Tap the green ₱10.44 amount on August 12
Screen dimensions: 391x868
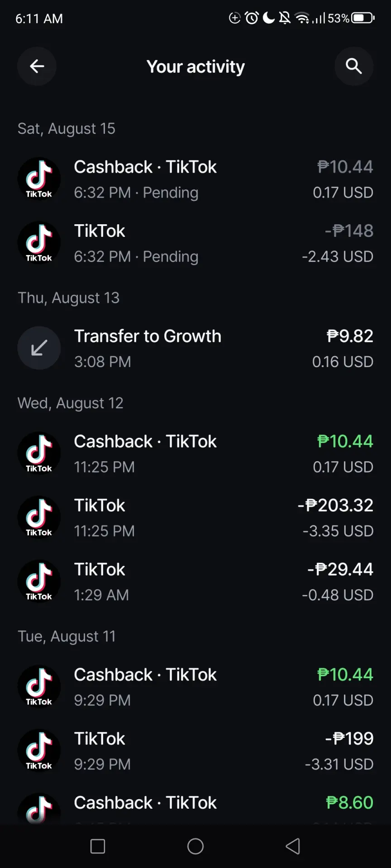(x=345, y=441)
